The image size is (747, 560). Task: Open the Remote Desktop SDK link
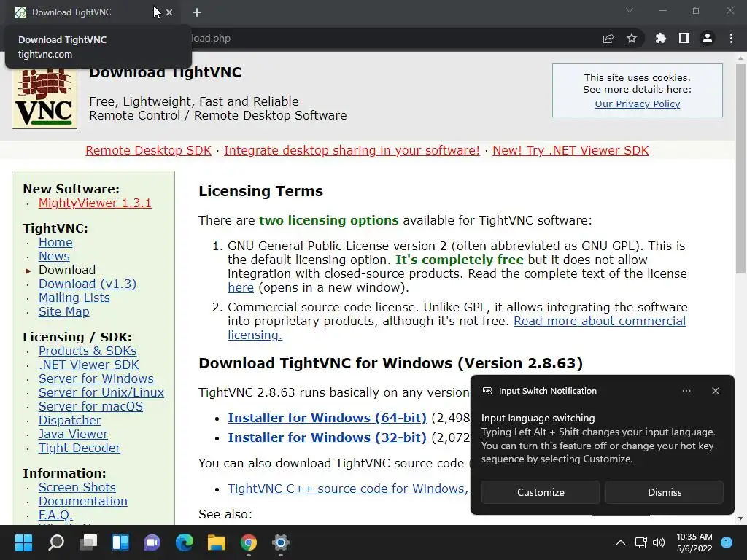(x=148, y=150)
